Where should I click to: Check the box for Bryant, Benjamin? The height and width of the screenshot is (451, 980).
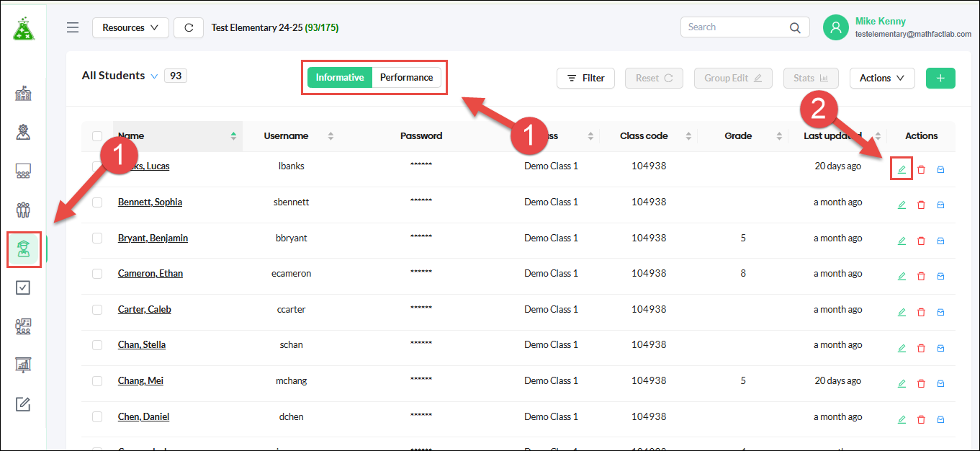97,238
